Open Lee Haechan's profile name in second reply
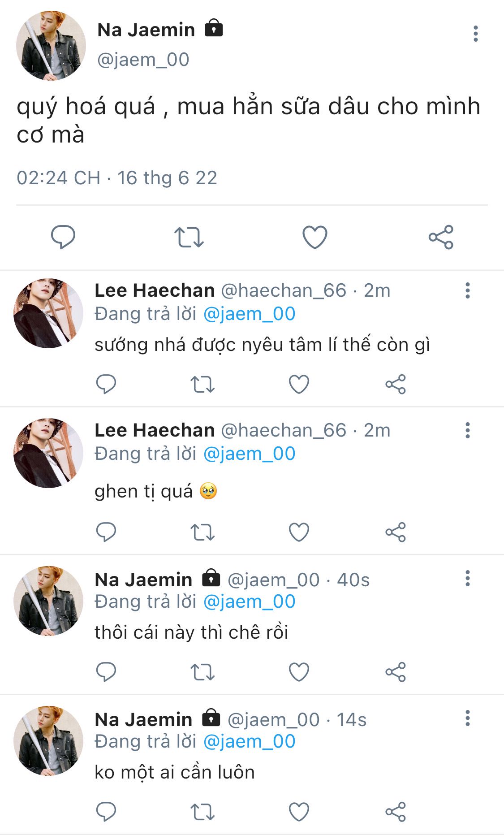Viewport: 504px width, 835px height. (x=155, y=430)
